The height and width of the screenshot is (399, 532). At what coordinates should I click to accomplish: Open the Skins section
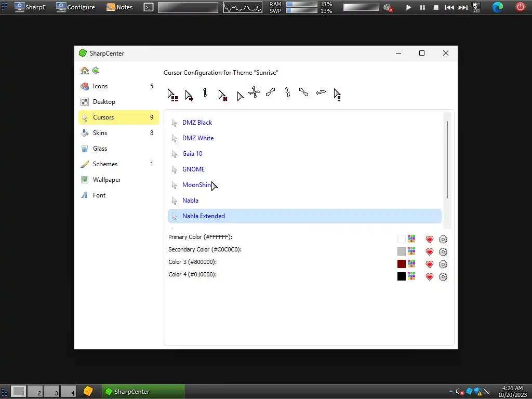pos(119,133)
